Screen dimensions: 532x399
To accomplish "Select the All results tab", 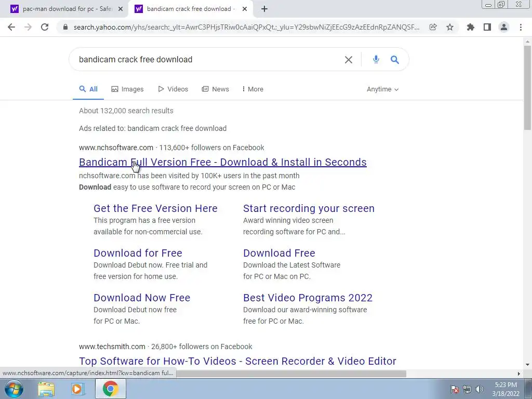I will [88, 89].
